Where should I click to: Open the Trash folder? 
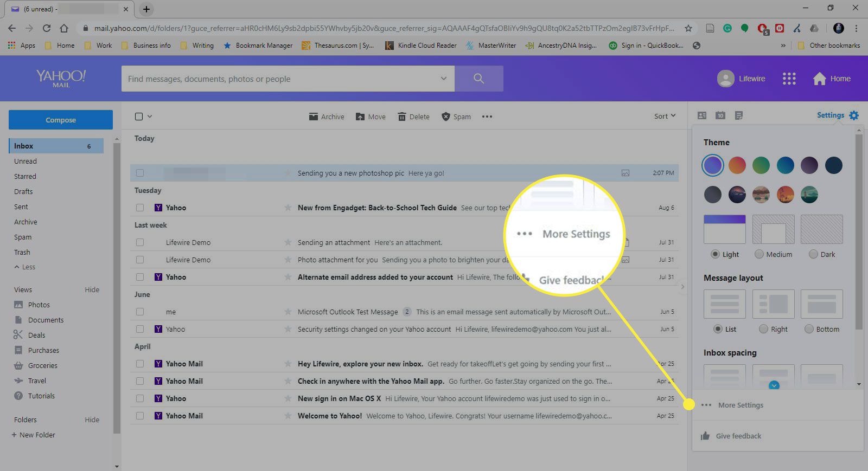(22, 252)
